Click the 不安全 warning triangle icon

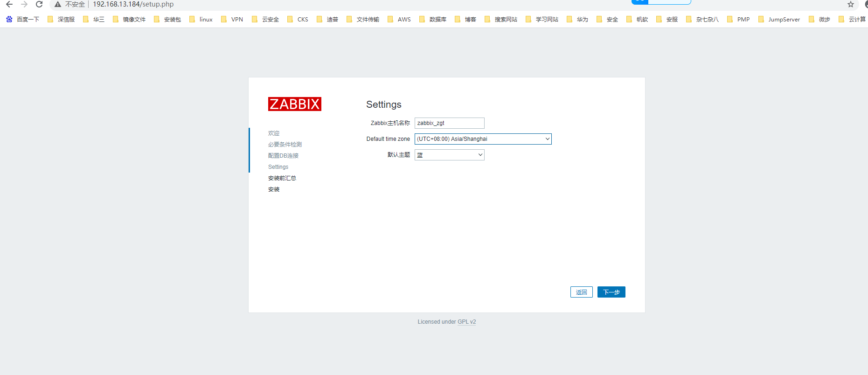coord(58,4)
